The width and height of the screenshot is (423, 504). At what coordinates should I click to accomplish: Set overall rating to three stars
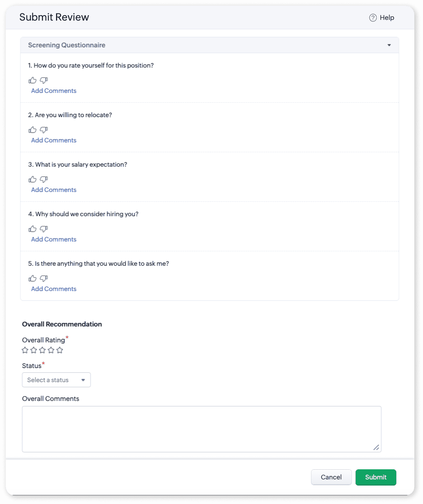point(42,350)
